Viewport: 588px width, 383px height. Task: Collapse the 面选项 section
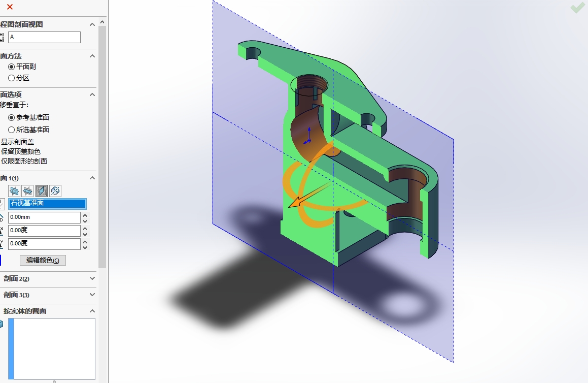[92, 94]
